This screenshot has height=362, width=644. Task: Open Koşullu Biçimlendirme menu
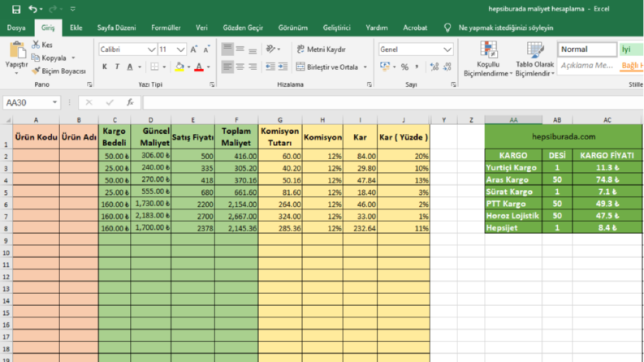tap(488, 59)
